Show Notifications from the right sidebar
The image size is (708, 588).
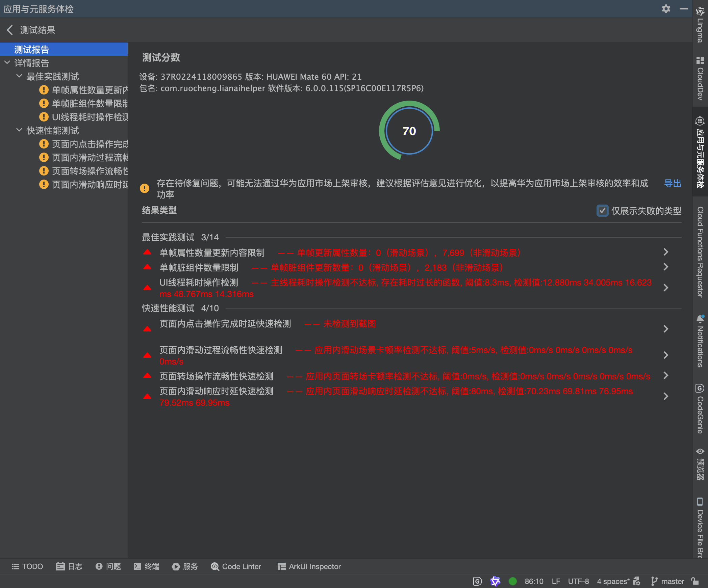700,341
